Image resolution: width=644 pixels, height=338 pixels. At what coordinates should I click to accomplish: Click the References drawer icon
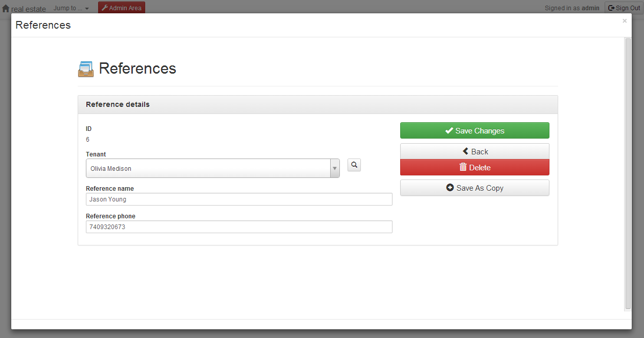pos(86,69)
